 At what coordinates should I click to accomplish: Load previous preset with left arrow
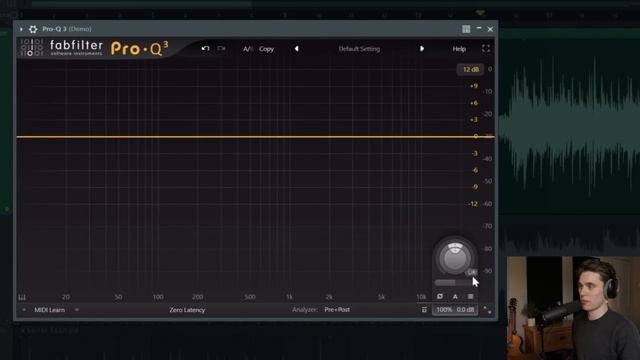pos(297,49)
